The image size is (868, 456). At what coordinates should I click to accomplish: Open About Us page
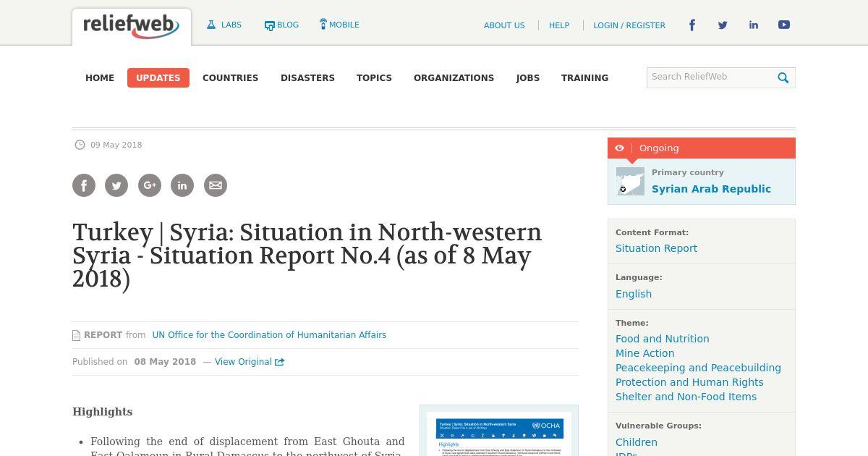(504, 25)
